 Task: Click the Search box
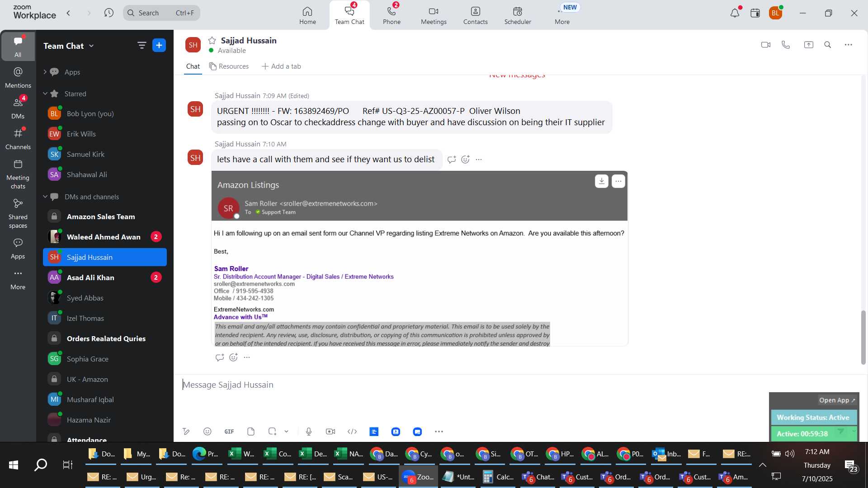(x=161, y=13)
